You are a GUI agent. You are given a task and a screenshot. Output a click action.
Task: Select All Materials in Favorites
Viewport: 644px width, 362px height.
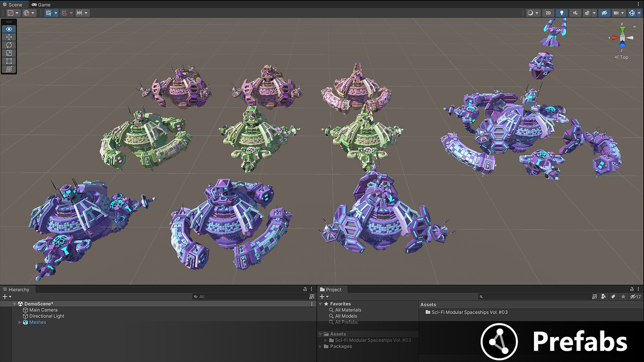pos(348,310)
